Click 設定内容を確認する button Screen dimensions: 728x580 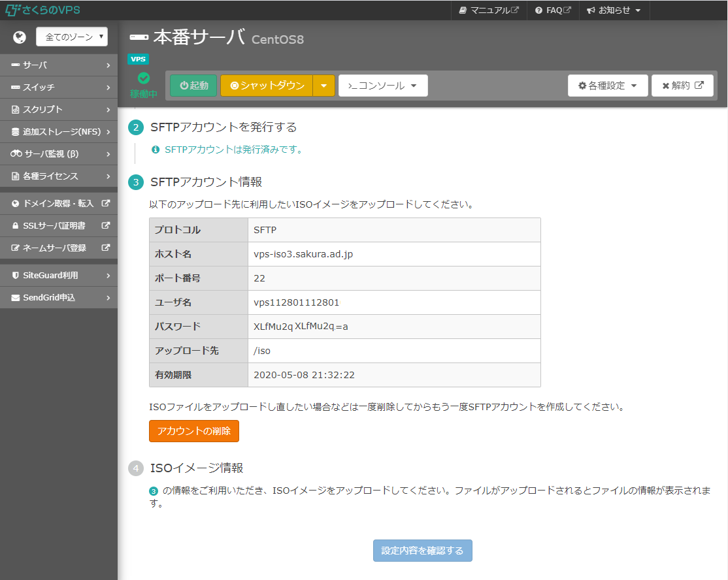point(422,551)
